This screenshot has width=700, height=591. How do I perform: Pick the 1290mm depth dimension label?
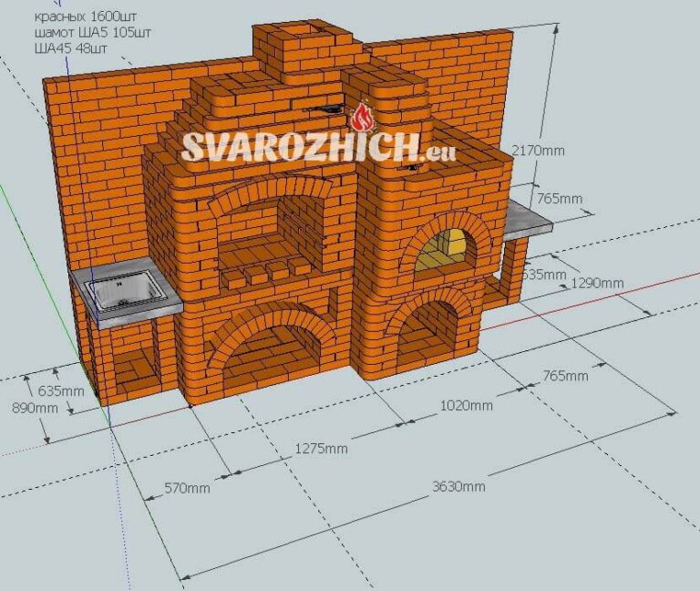[597, 283]
